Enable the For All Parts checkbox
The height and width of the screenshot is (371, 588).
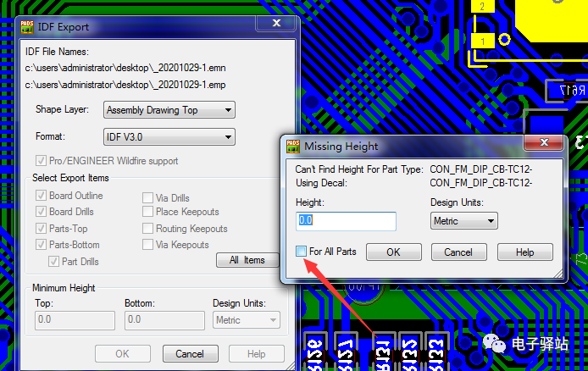pyautogui.click(x=301, y=252)
